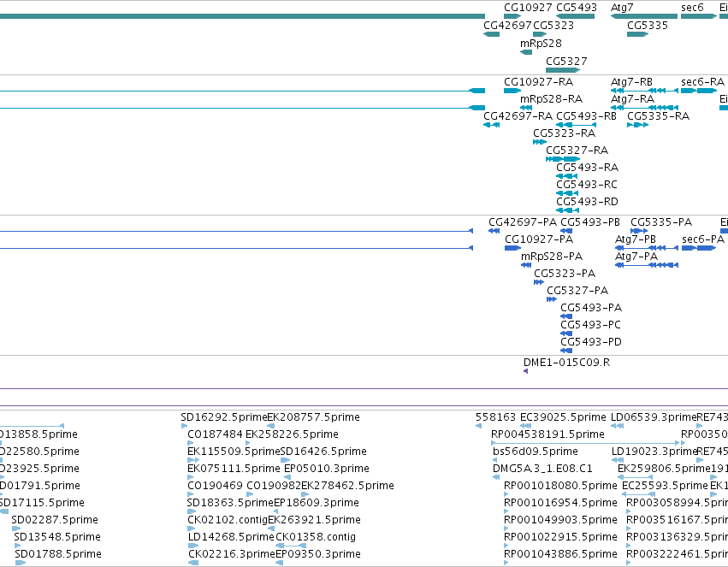This screenshot has width=728, height=567.
Task: Click the CK01358.contig EST label
Action: click(316, 538)
